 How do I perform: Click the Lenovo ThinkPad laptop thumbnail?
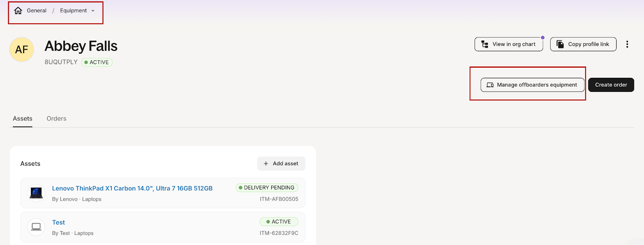click(x=36, y=193)
